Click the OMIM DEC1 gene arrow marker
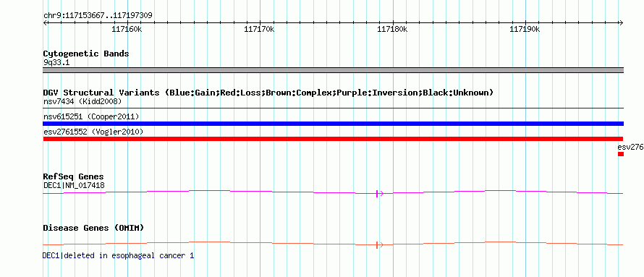 379,245
